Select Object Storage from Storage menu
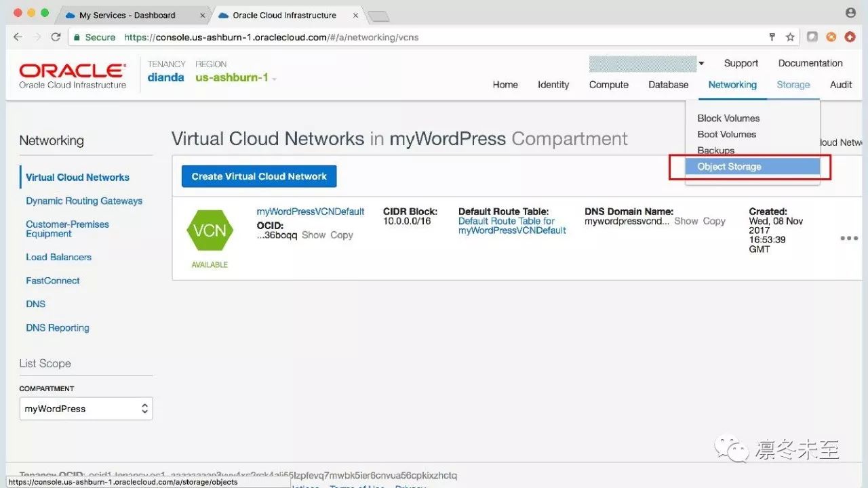Image resolution: width=868 pixels, height=488 pixels. pyautogui.click(x=753, y=167)
